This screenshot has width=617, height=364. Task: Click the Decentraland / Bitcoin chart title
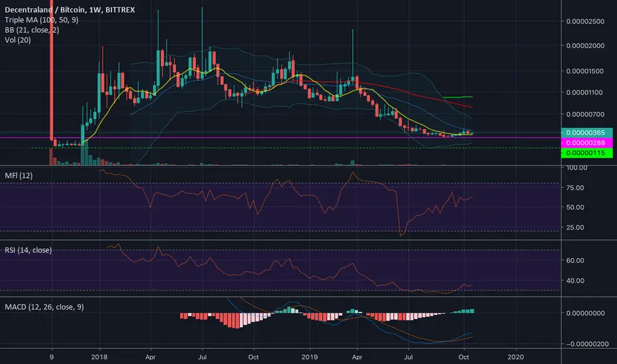70,10
